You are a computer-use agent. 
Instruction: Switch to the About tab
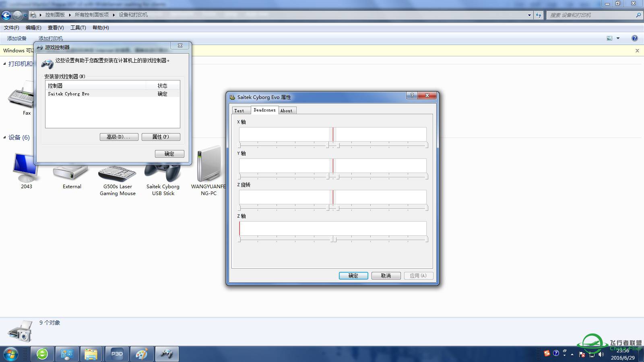pos(287,111)
